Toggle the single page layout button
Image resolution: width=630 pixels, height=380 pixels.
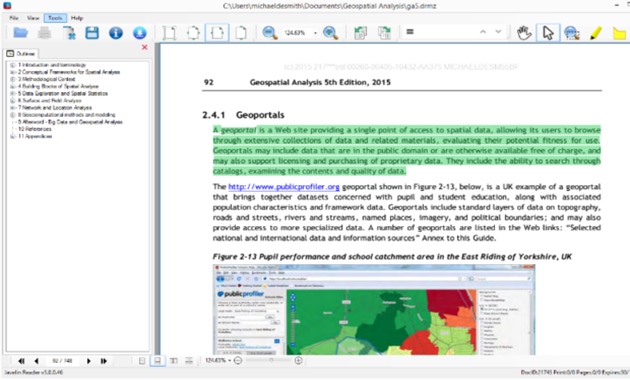142,361
